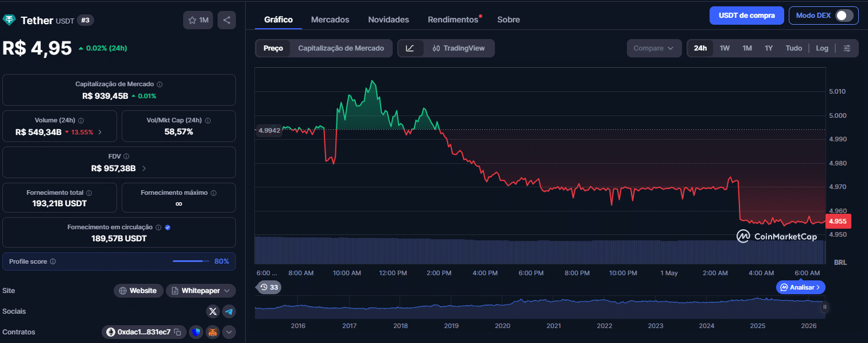Open the Rendimentos tab
Screen dimensions: 868x343
coord(454,20)
